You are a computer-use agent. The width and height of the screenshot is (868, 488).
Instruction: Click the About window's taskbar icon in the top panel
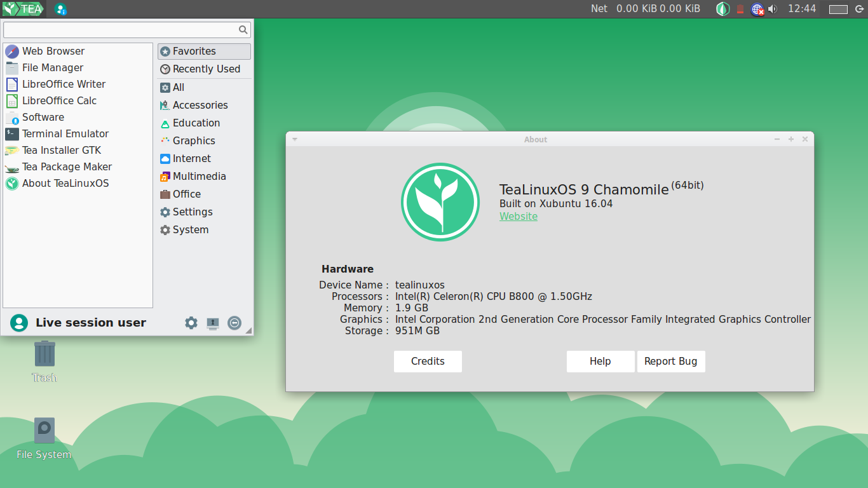60,9
